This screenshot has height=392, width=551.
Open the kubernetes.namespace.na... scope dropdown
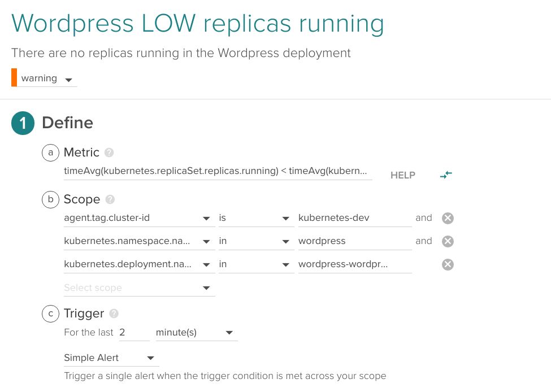pos(139,241)
